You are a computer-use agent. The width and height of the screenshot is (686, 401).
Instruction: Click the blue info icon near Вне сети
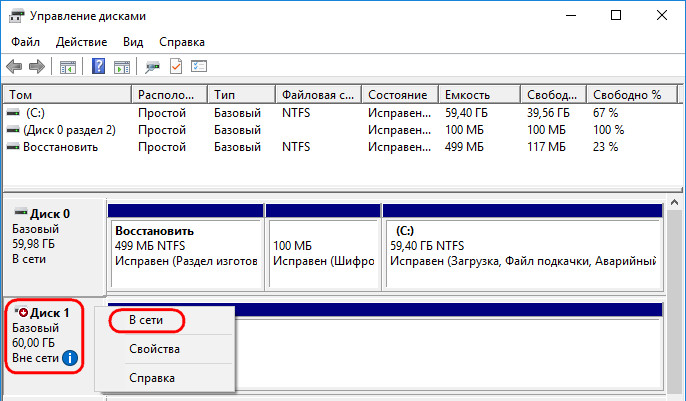[70, 358]
